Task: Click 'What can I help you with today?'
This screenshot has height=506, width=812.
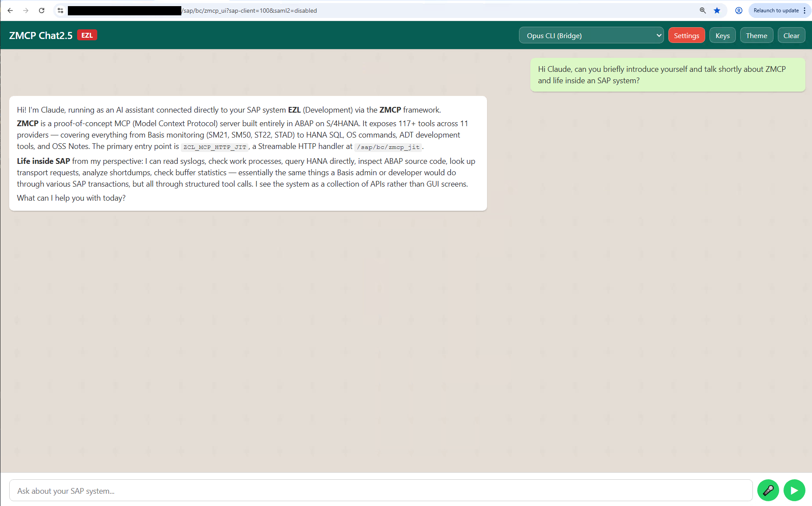Action: [71, 198]
